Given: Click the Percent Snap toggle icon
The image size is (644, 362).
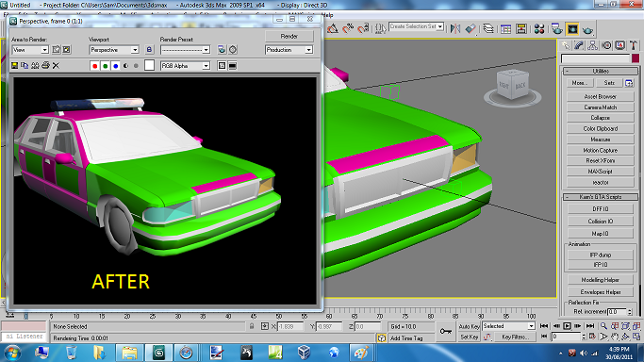Looking at the screenshot, I should (348, 28).
